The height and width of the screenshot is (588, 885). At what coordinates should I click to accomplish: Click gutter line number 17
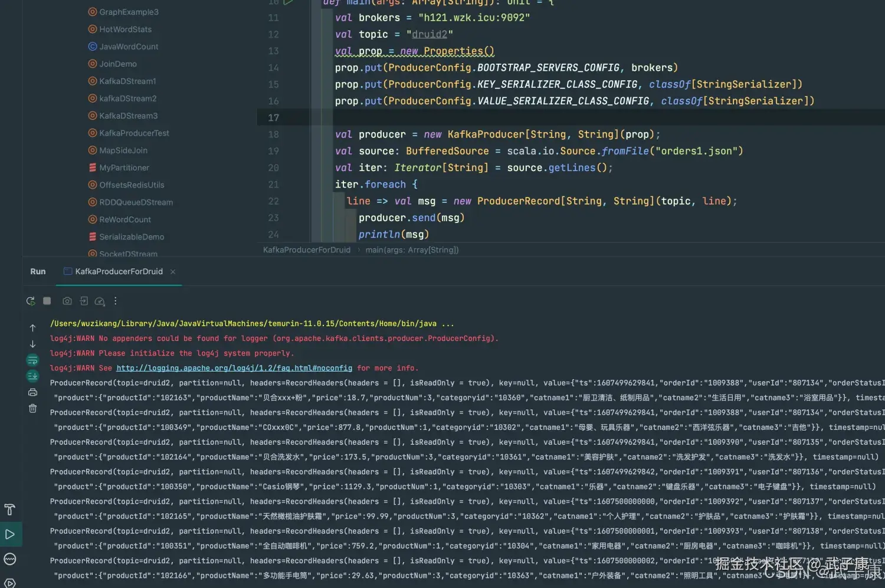pos(274,118)
